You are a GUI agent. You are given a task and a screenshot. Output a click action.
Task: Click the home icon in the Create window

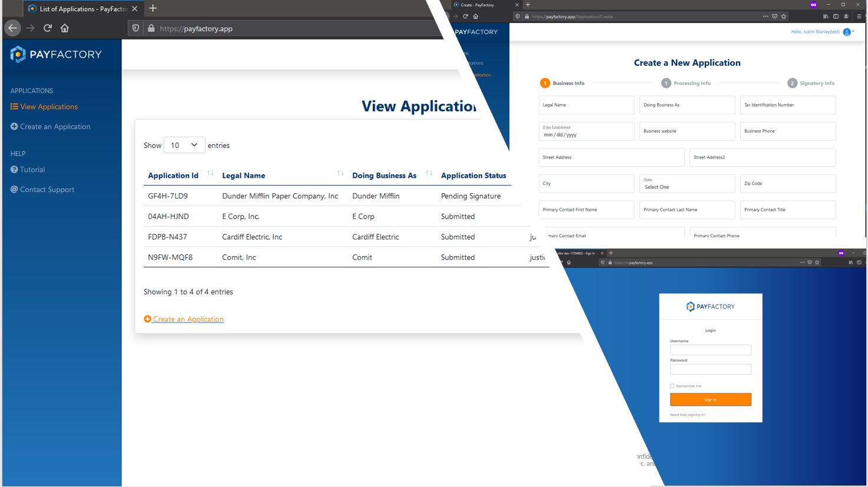click(476, 16)
